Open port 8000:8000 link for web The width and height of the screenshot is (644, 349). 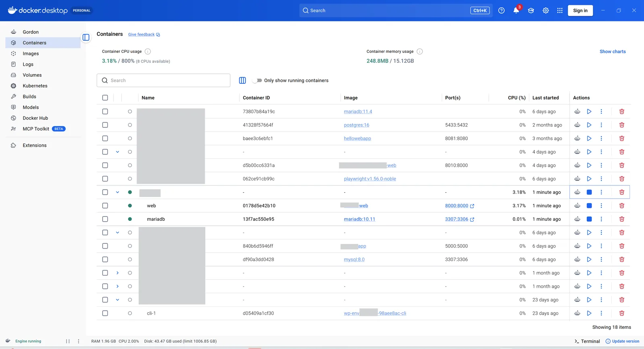pyautogui.click(x=460, y=206)
